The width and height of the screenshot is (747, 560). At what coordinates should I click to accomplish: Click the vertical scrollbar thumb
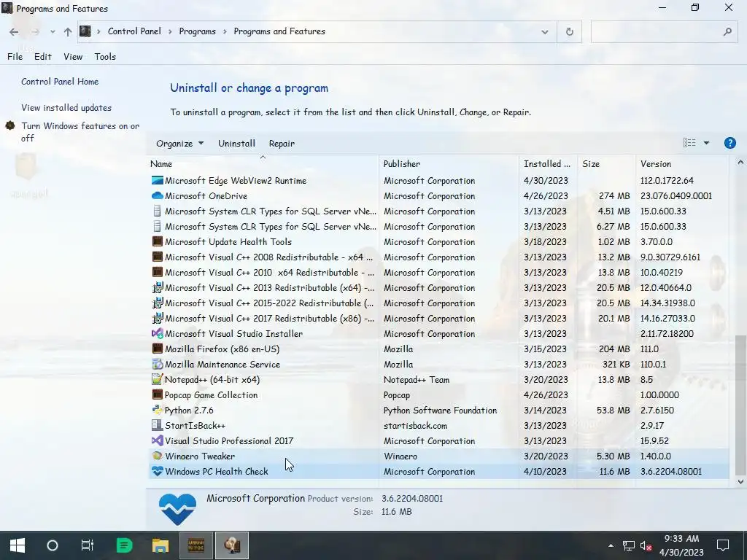(x=740, y=405)
